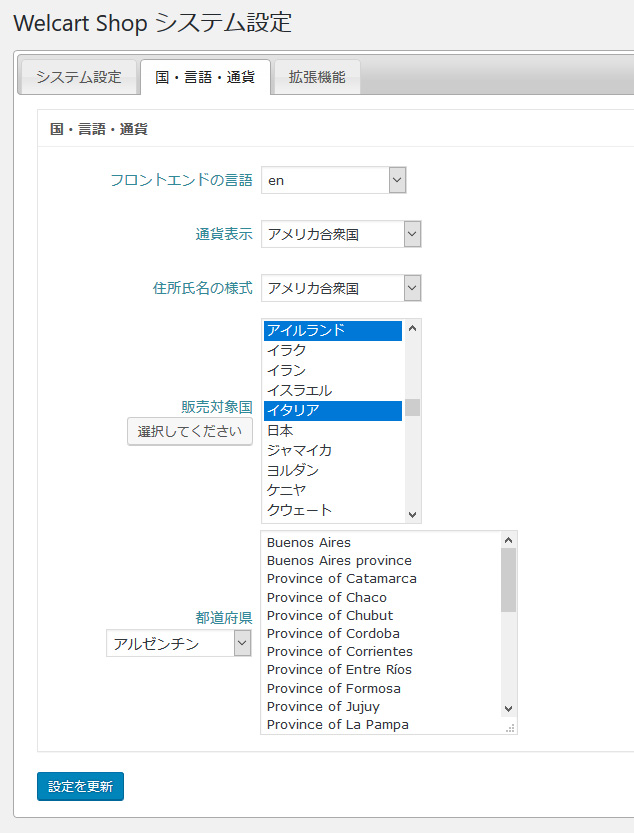The image size is (634, 833).
Task: Click the country list scroll down arrow
Action: pos(412,514)
